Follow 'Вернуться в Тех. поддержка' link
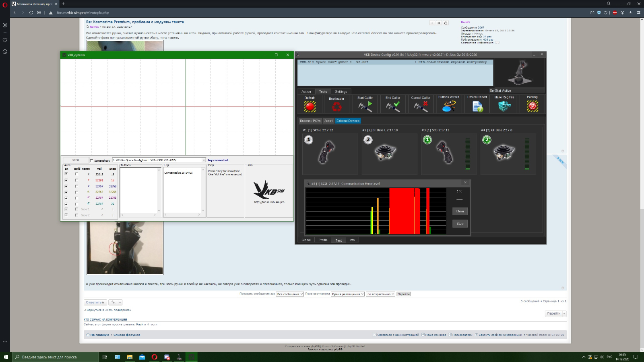 tap(108, 310)
